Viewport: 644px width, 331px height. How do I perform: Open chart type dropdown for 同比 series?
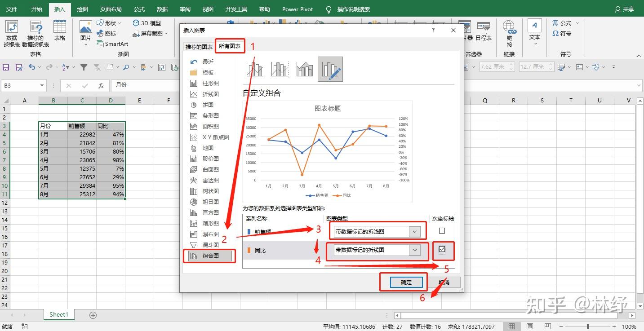click(415, 250)
